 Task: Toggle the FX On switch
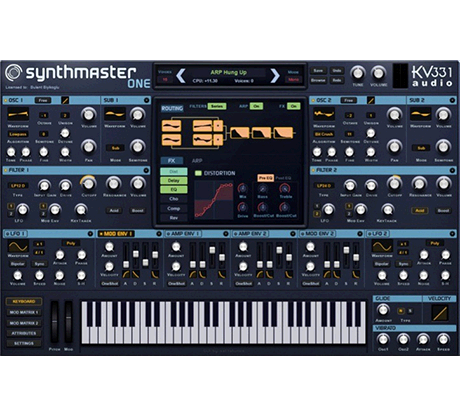(x=294, y=106)
